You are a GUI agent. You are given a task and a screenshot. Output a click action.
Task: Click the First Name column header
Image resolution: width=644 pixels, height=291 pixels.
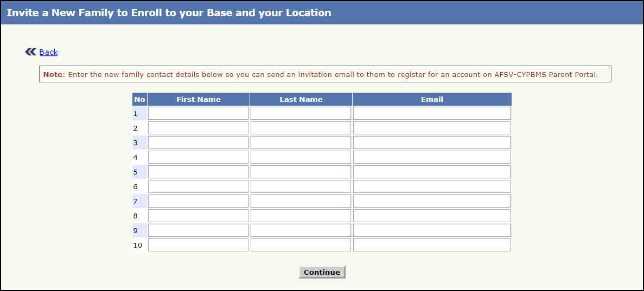pos(199,99)
